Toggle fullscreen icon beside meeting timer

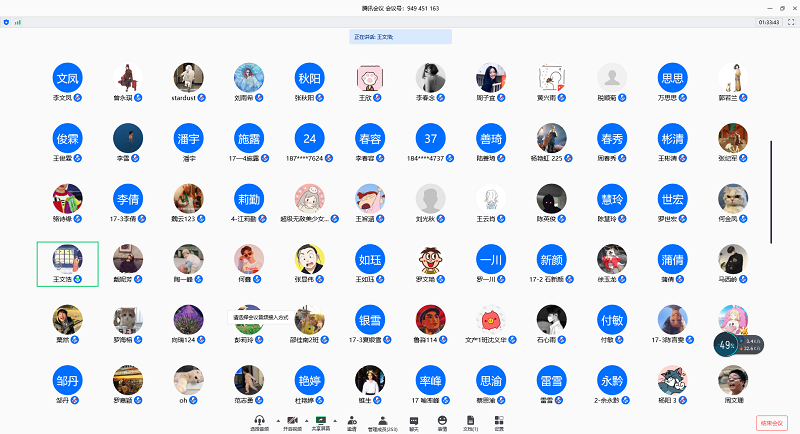click(790, 21)
